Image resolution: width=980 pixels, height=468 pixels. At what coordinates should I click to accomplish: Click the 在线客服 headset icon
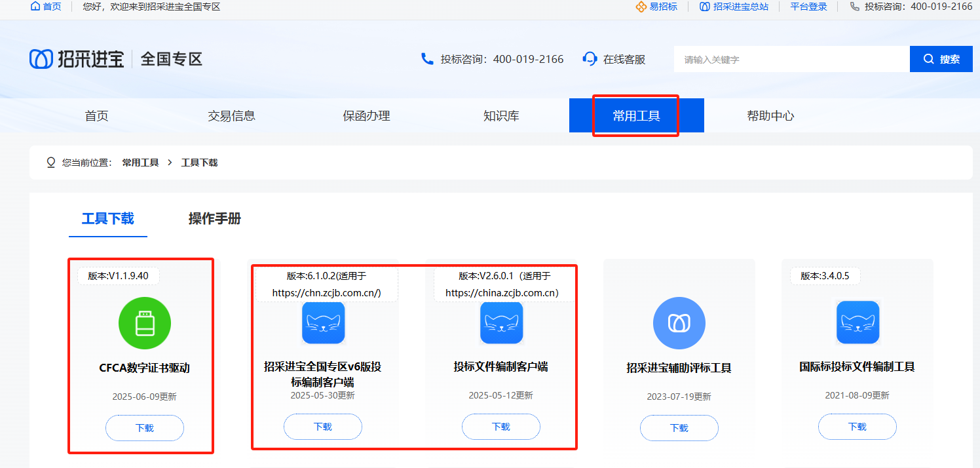coord(590,59)
